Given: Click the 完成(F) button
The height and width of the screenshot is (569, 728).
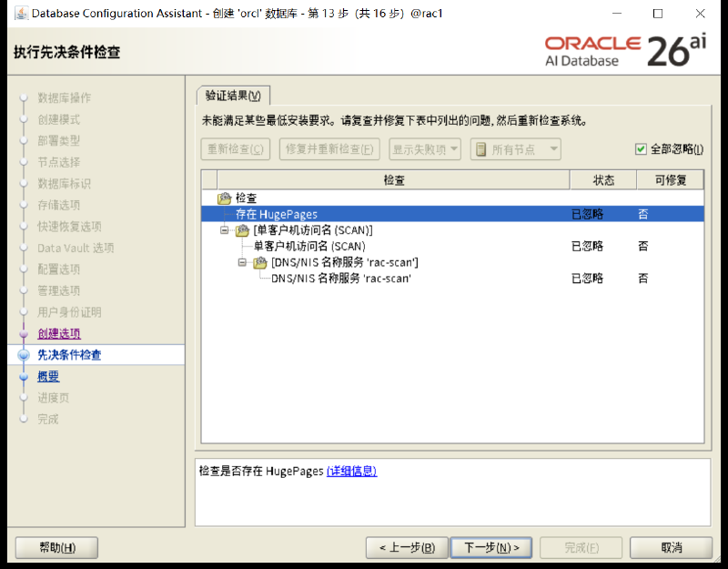Looking at the screenshot, I should (x=581, y=548).
